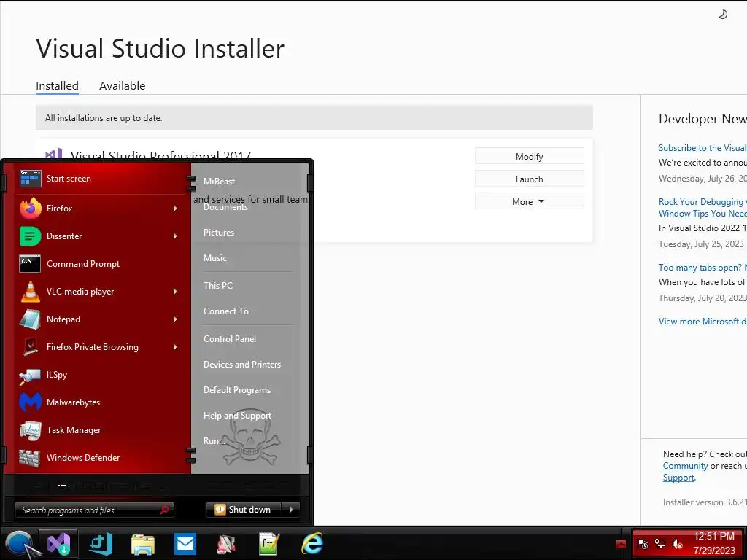Click the magnifier icon in the Start search box
The width and height of the screenshot is (747, 560).
165,510
